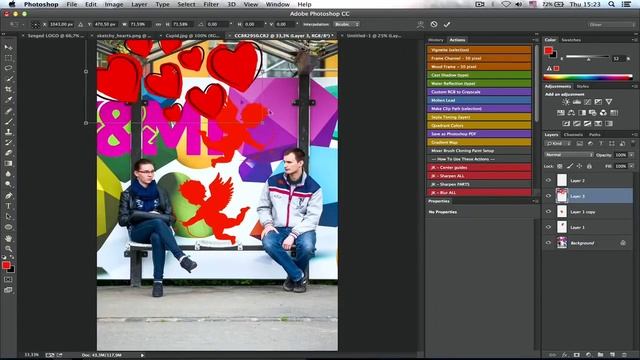Screen dimensions: 640x360
Task: Open layer blend mode dropdown
Action: [569, 155]
